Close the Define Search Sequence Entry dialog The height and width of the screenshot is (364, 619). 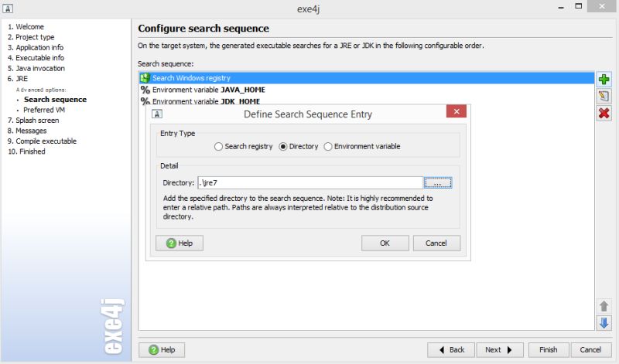point(457,111)
